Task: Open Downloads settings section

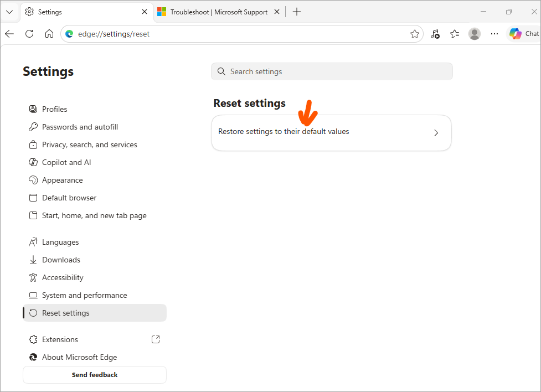Action: coord(95,260)
